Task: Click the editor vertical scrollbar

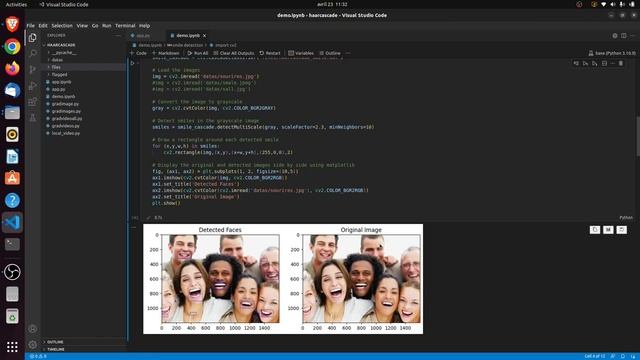Action: pyautogui.click(x=638, y=137)
